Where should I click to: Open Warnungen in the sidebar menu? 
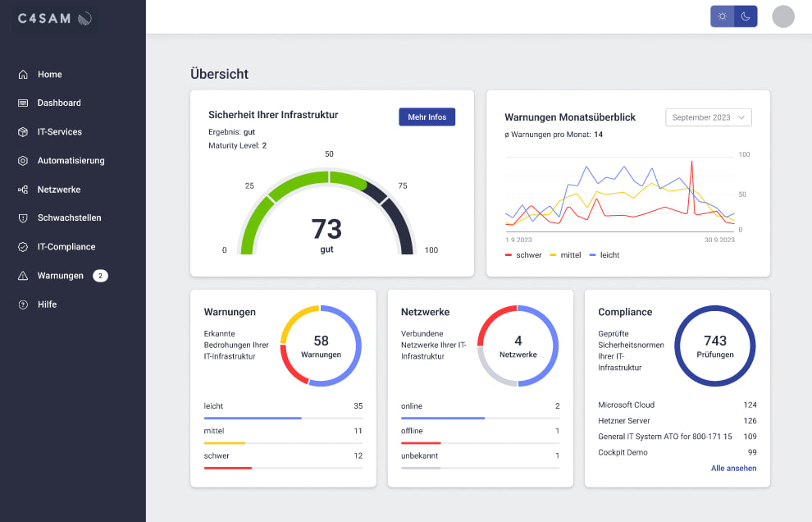[x=60, y=276]
